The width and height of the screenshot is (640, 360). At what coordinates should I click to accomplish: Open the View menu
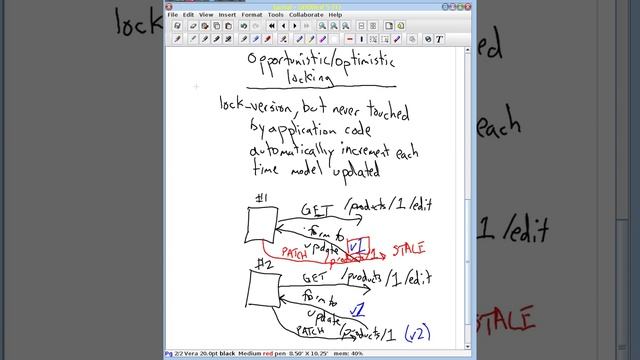tap(206, 15)
